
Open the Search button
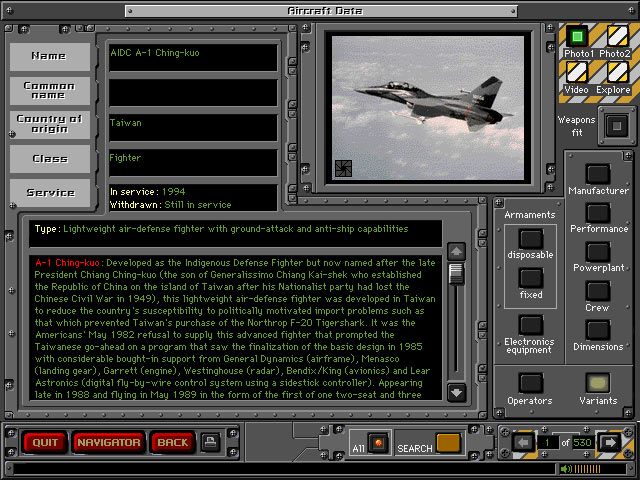pos(448,443)
